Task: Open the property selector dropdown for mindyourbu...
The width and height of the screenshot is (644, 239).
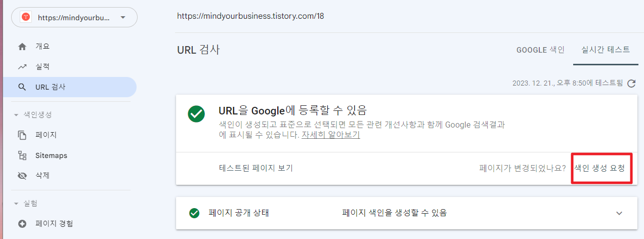Action: coord(74,17)
